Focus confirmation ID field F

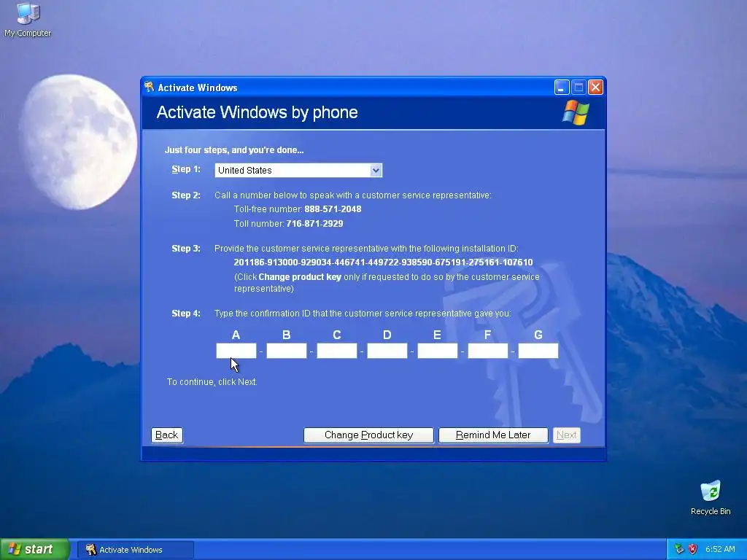coord(488,351)
